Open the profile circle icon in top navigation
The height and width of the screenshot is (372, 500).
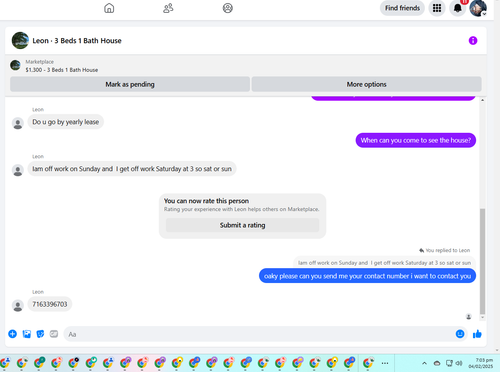[x=228, y=8]
